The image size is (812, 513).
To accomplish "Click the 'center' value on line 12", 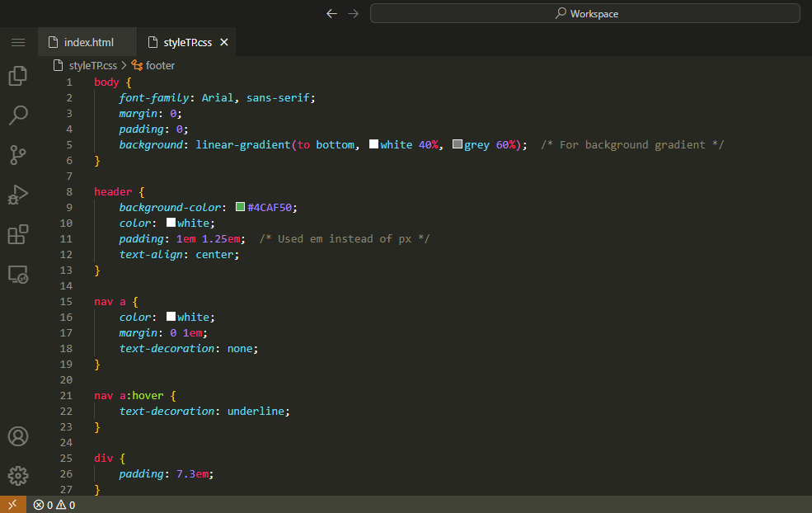I will click(x=214, y=254).
